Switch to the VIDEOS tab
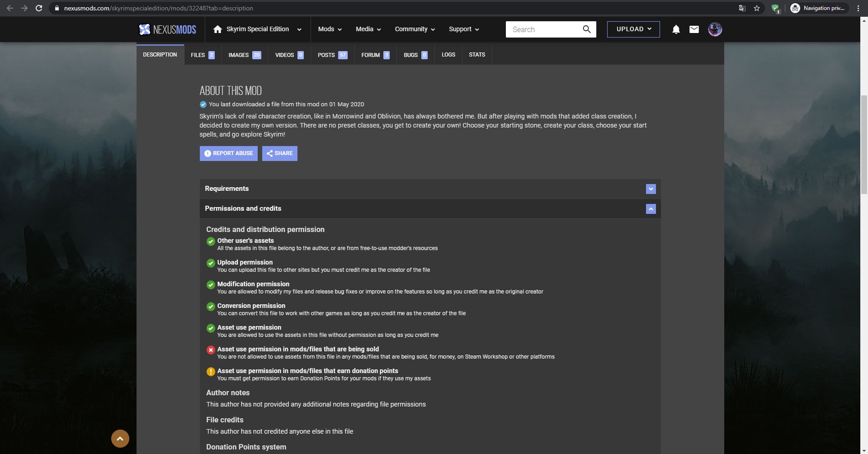The image size is (868, 454). pos(289,55)
